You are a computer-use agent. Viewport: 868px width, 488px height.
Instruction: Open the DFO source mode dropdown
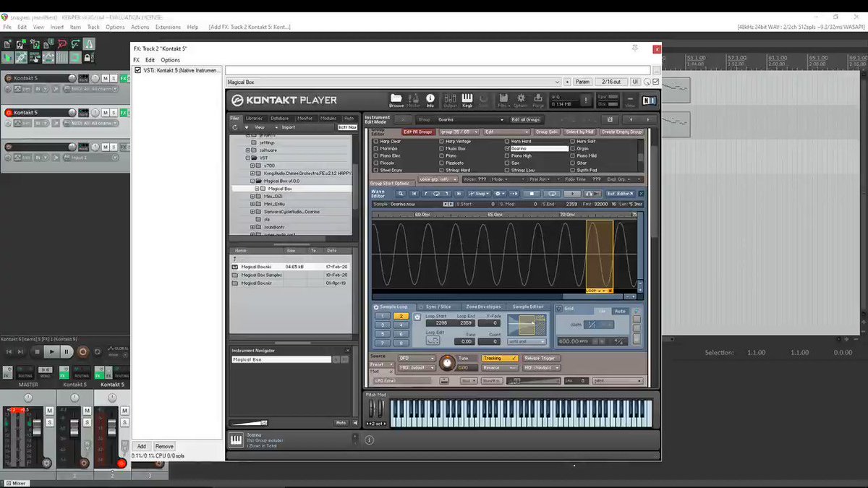pyautogui.click(x=417, y=358)
